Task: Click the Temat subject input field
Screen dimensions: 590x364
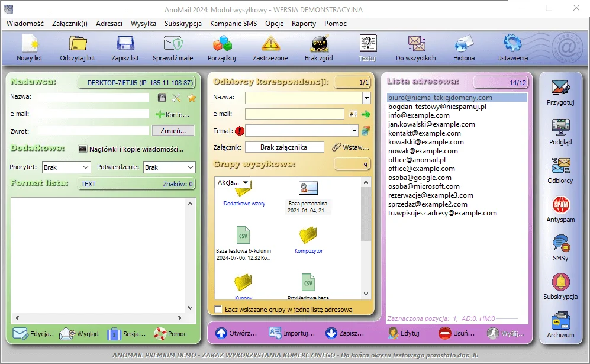Action: click(x=298, y=131)
